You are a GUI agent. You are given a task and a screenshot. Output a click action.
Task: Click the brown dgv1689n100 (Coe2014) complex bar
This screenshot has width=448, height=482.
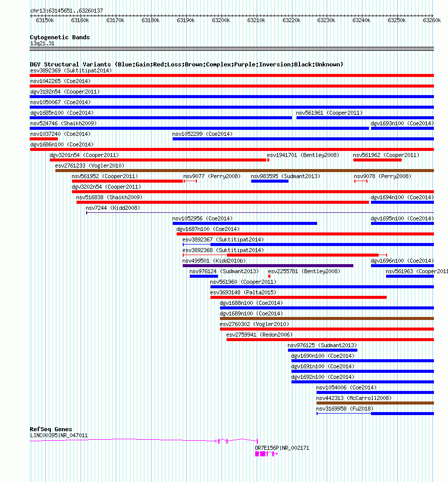point(327,318)
